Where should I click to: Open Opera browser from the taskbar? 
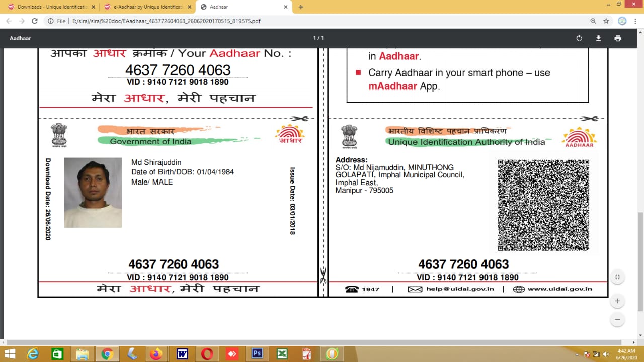(207, 354)
